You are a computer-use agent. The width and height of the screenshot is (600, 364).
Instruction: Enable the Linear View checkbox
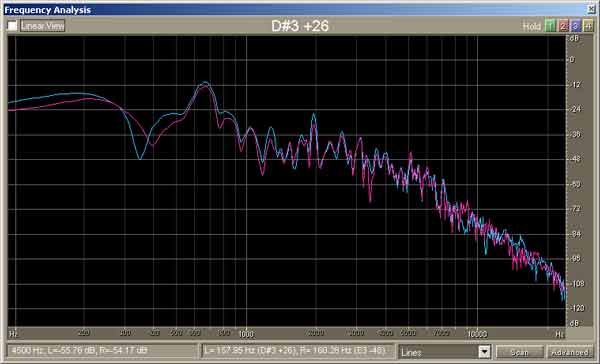[x=12, y=26]
